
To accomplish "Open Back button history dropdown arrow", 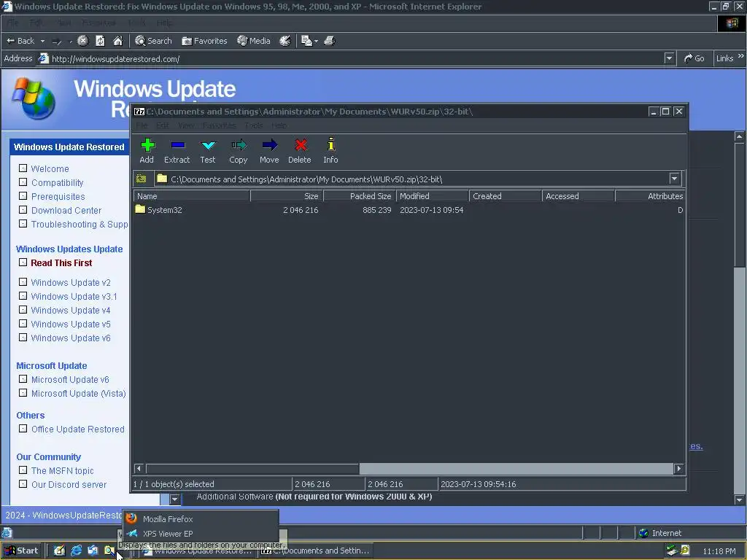I will (42, 42).
